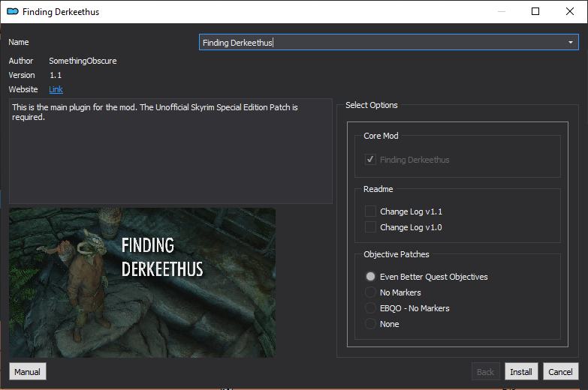Image resolution: width=588 pixels, height=390 pixels.
Task: Click the Finding Derkeethus preview image
Action: tap(143, 283)
